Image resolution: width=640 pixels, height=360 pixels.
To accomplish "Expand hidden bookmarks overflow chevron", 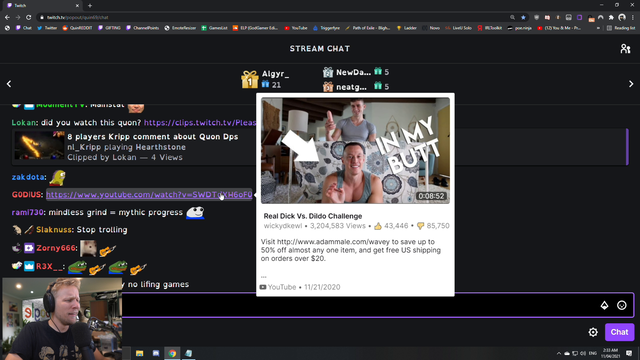I will click(598, 28).
